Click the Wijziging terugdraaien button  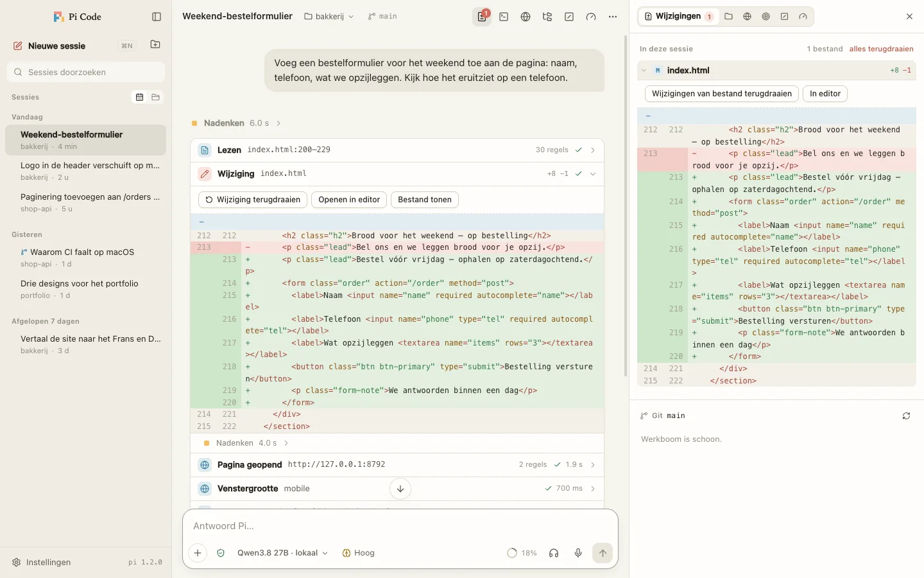coord(253,200)
